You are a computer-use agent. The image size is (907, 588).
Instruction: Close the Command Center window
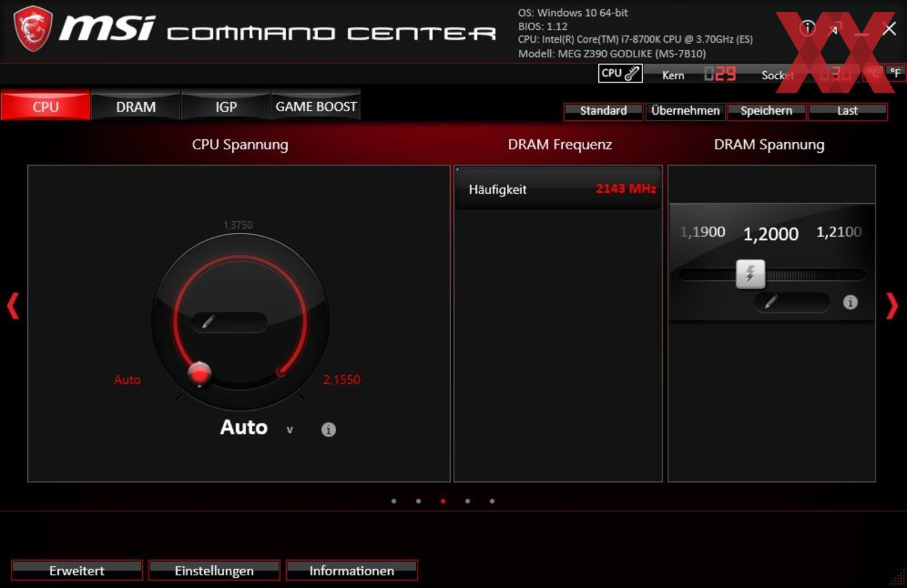click(x=889, y=28)
